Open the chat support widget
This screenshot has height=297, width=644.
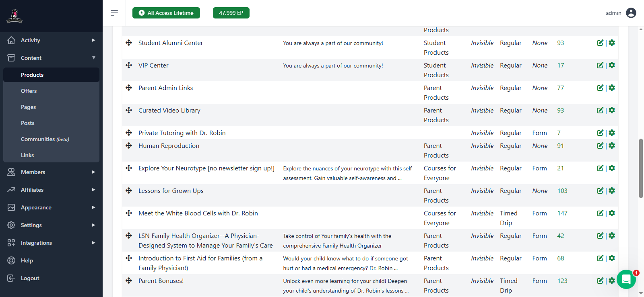(x=626, y=279)
